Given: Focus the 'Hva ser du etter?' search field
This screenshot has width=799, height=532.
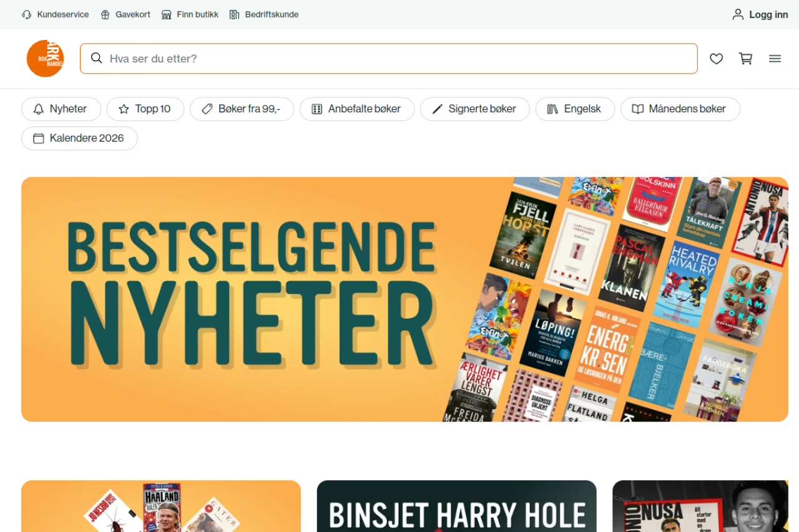Looking at the screenshot, I should point(389,59).
